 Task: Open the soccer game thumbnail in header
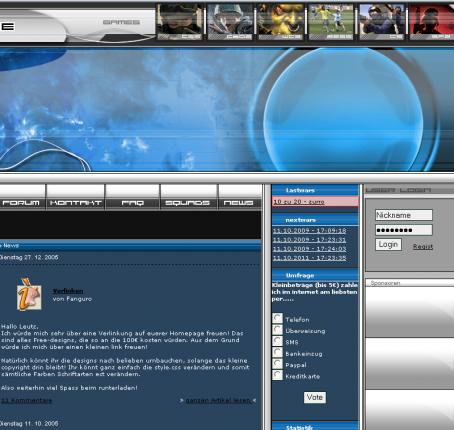tap(330, 22)
